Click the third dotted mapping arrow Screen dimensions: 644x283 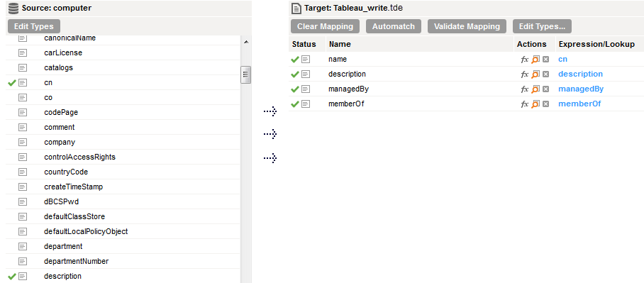point(270,157)
